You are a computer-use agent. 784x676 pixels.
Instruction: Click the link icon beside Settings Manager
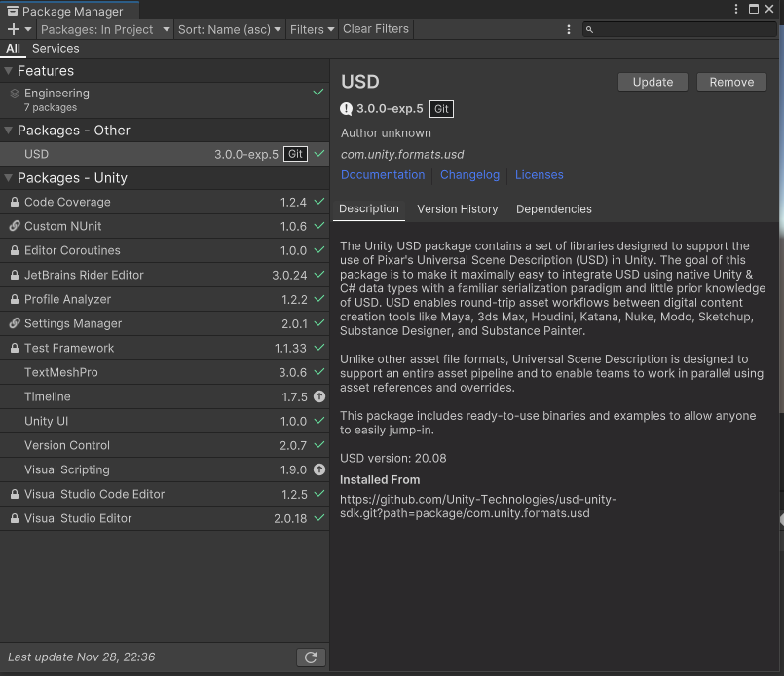(15, 323)
